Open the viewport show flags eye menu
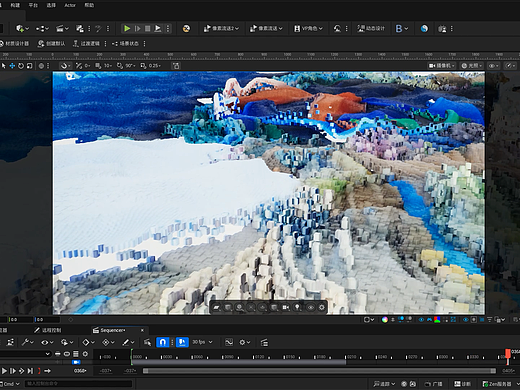Image resolution: width=520 pixels, height=390 pixels. [494, 66]
